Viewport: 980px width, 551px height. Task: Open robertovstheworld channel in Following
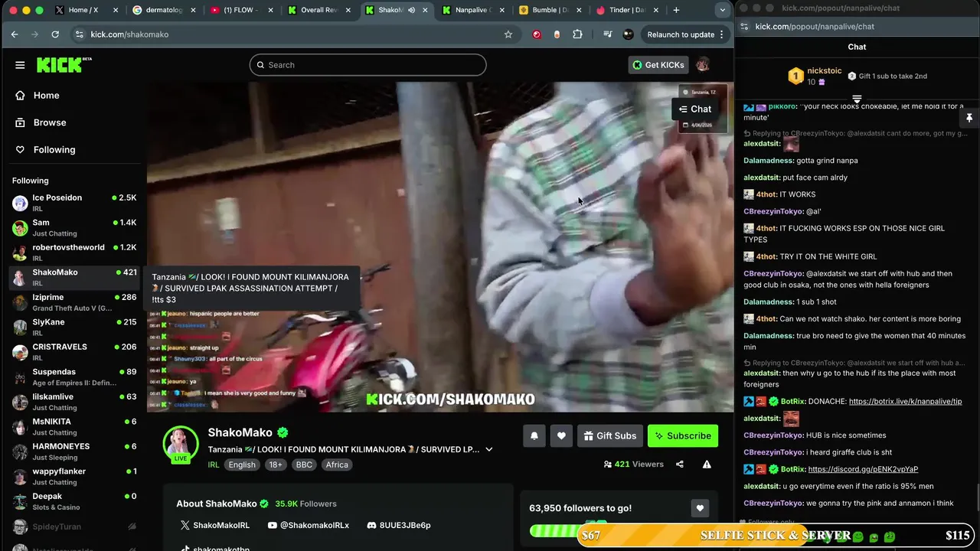(x=73, y=253)
